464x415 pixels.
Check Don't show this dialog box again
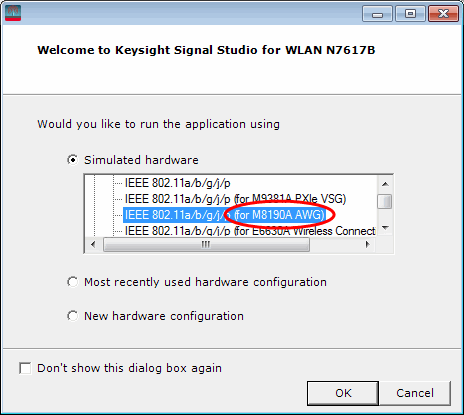(x=25, y=368)
